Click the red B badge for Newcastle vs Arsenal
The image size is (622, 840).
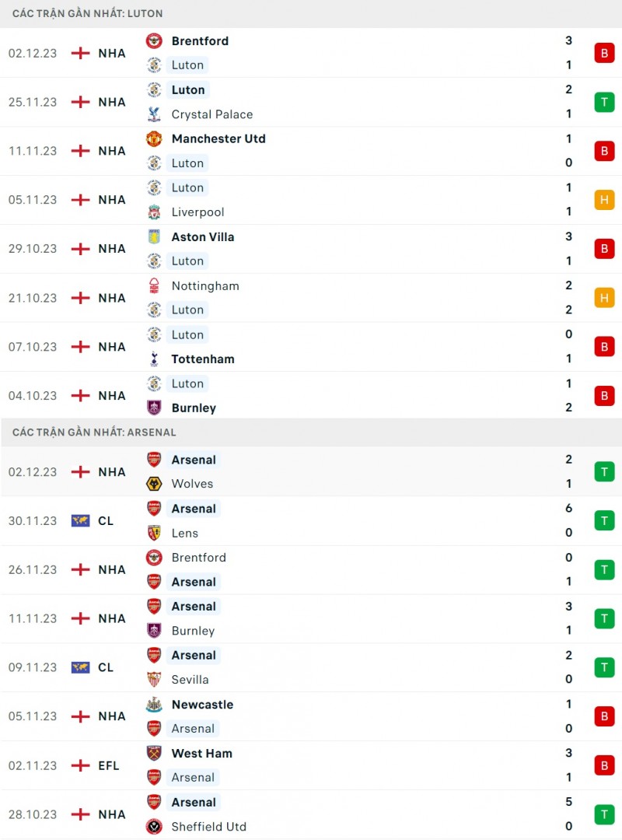pos(604,716)
